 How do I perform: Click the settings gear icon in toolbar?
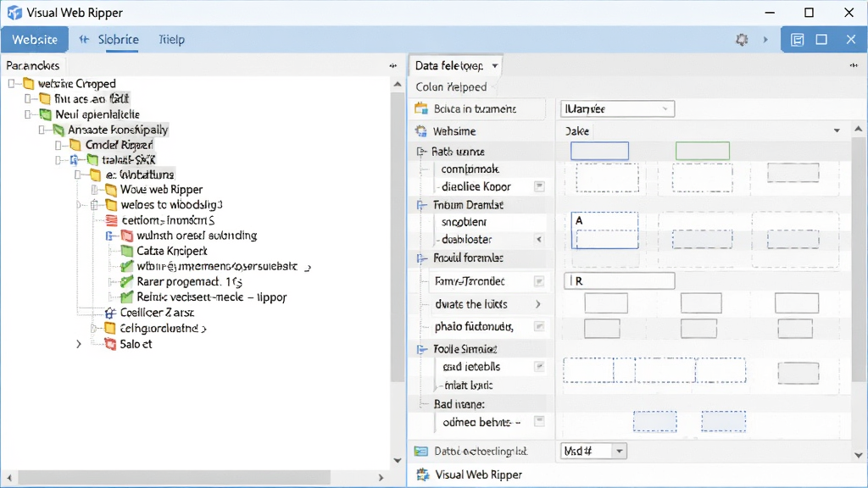[x=742, y=40]
